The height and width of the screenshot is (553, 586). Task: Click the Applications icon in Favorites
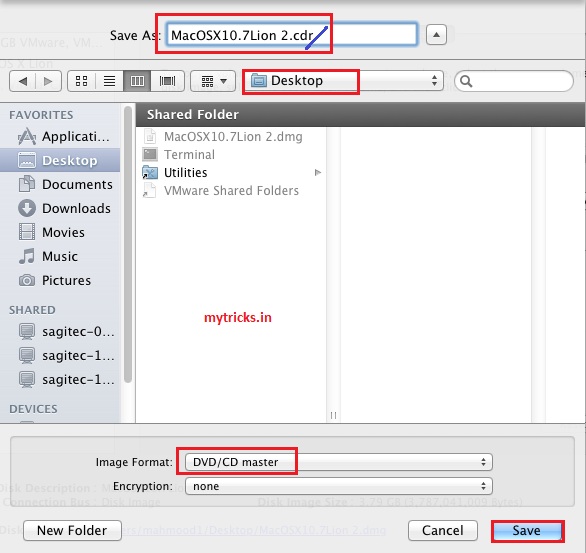(27, 137)
